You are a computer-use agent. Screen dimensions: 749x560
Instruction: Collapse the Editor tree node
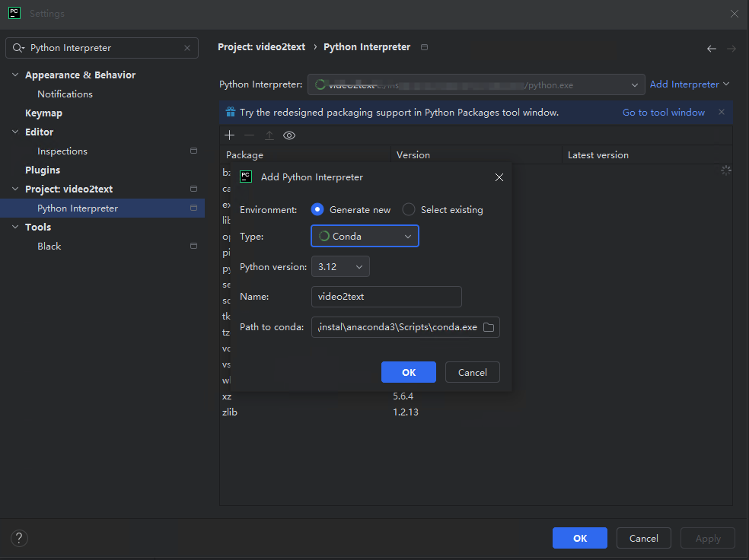[15, 132]
